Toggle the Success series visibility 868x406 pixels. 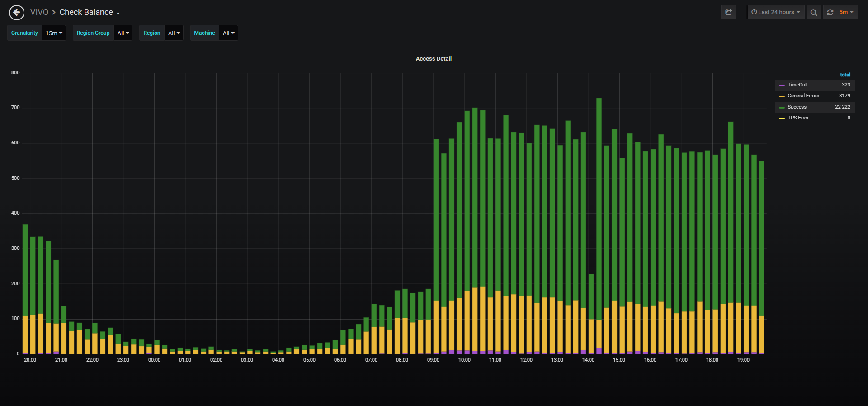(797, 107)
